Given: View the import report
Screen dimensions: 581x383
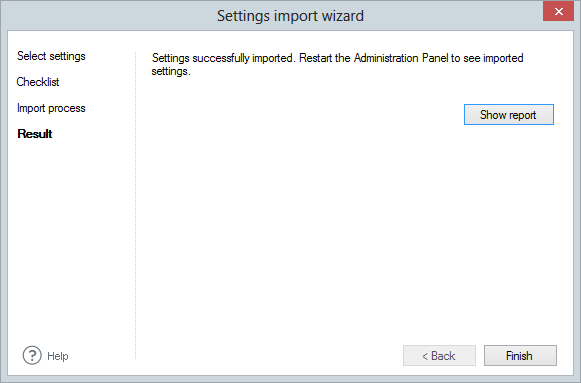Looking at the screenshot, I should coord(509,114).
